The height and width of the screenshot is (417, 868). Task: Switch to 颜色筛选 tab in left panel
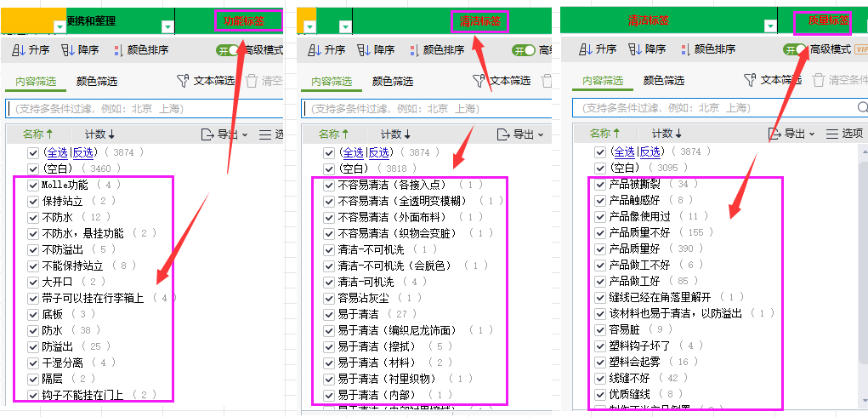point(96,82)
